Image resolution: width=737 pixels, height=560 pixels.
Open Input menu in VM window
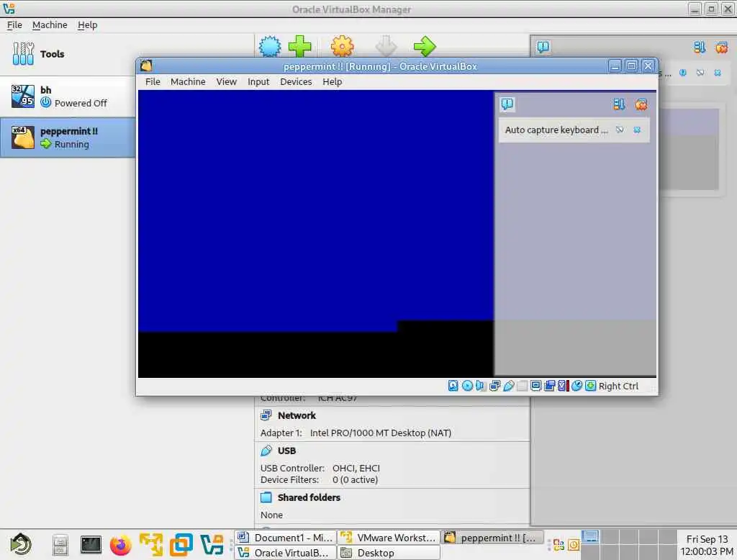point(258,82)
